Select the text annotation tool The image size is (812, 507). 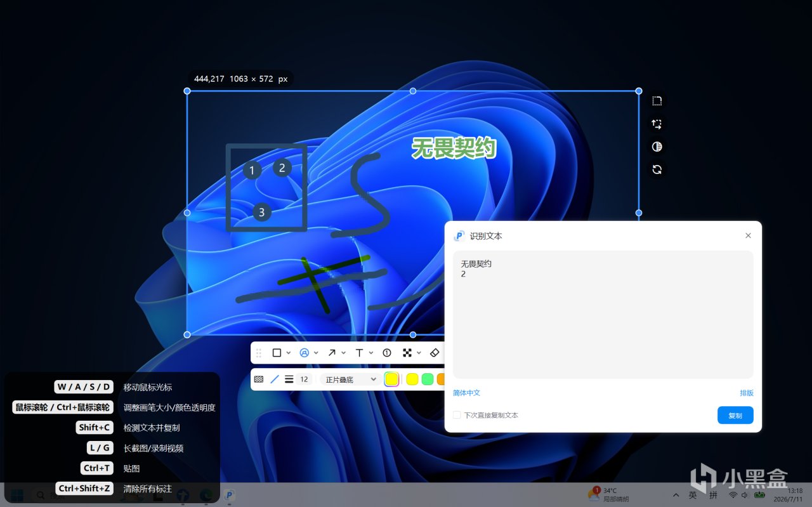[359, 353]
